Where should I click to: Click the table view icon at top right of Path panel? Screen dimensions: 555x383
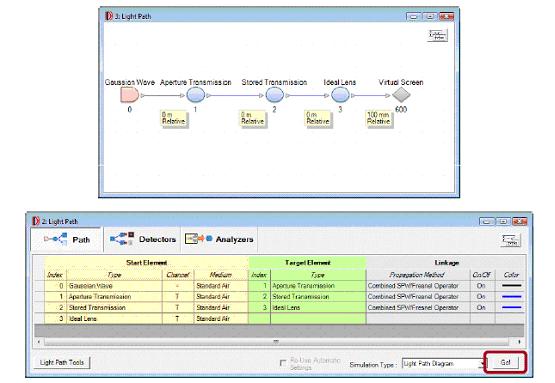[x=511, y=240]
